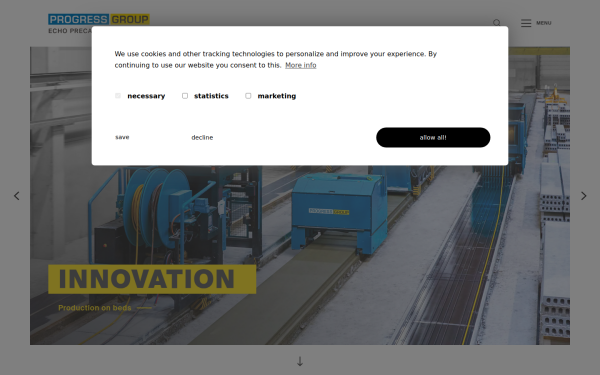Open the hamburger MENU icon

[x=526, y=23]
